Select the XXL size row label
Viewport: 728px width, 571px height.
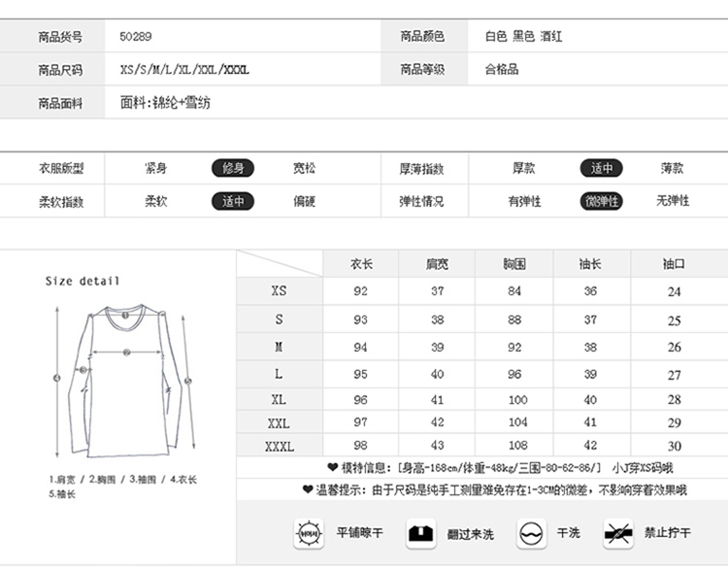(279, 423)
